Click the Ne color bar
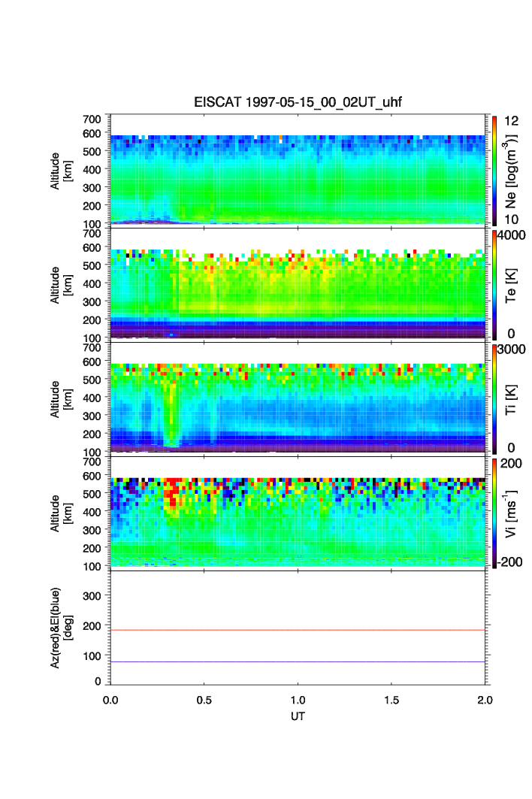This screenshot has width=532, height=799. 494,171
